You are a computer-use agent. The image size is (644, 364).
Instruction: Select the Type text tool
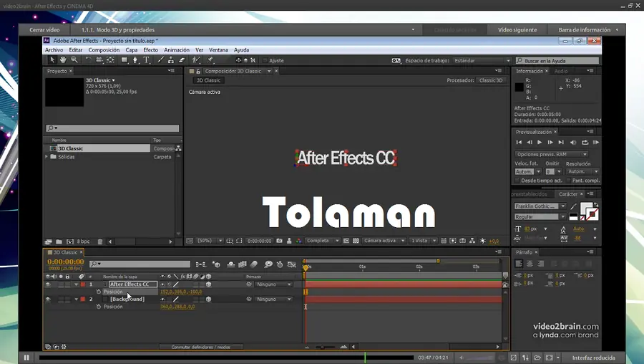click(146, 60)
